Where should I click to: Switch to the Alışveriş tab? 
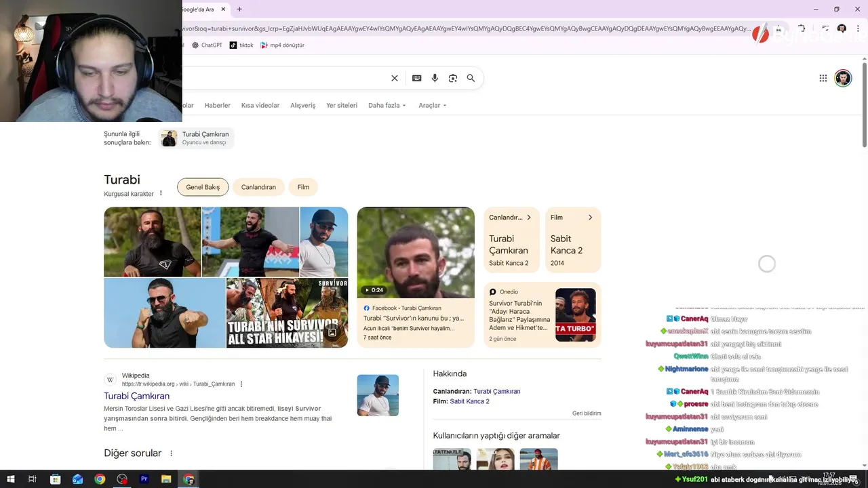point(303,106)
